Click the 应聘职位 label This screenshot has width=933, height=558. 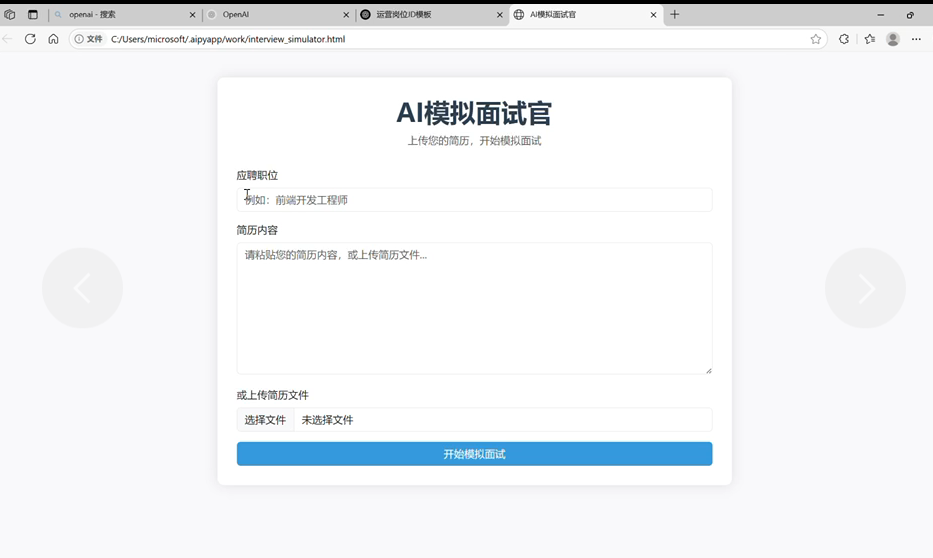click(257, 175)
